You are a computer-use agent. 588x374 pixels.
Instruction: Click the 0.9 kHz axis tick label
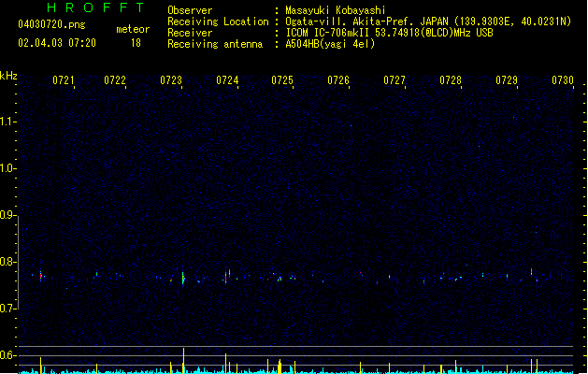(7, 214)
